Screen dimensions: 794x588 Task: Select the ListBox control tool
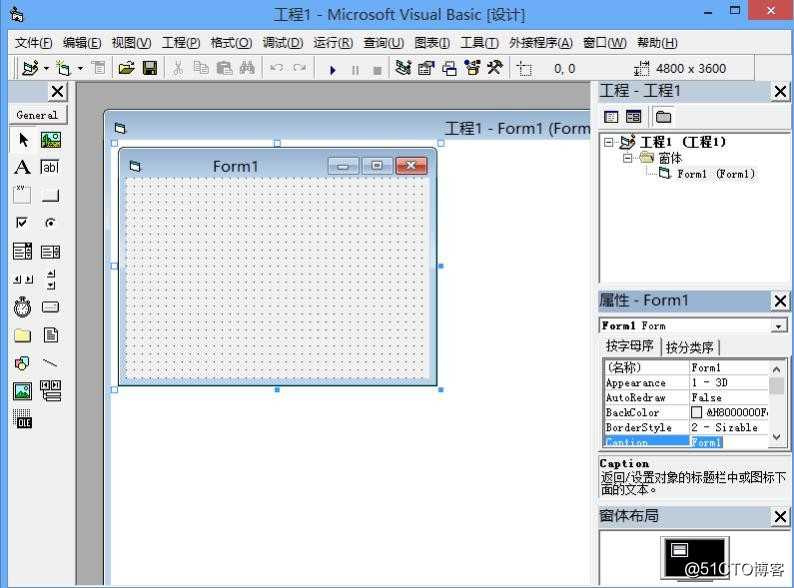click(x=51, y=251)
